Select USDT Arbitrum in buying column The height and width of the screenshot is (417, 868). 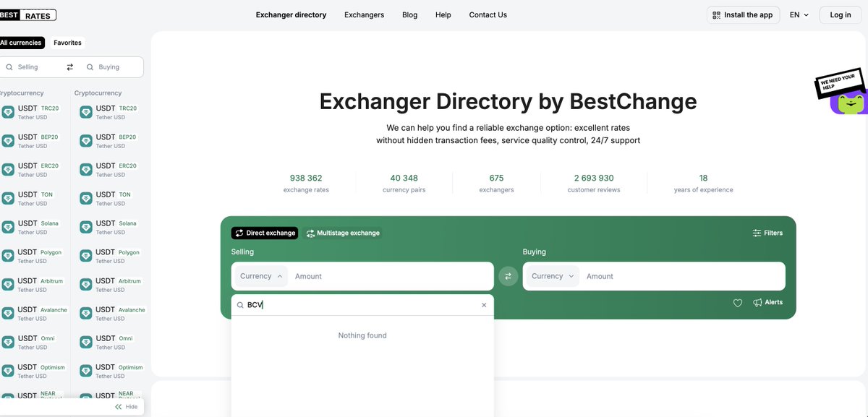(x=112, y=285)
